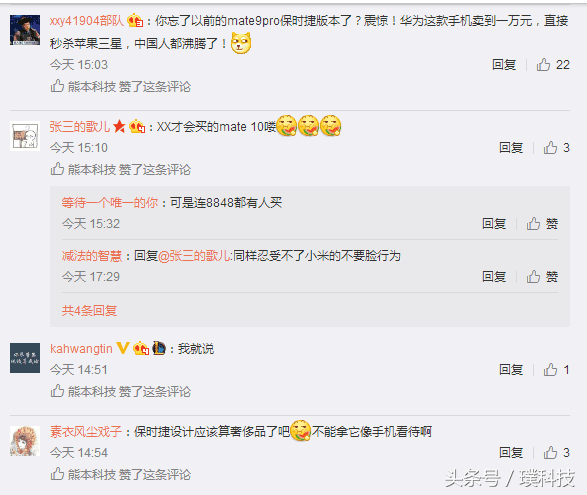
Task: Click membership crown badge beside xxy41904部队
Action: (135, 20)
